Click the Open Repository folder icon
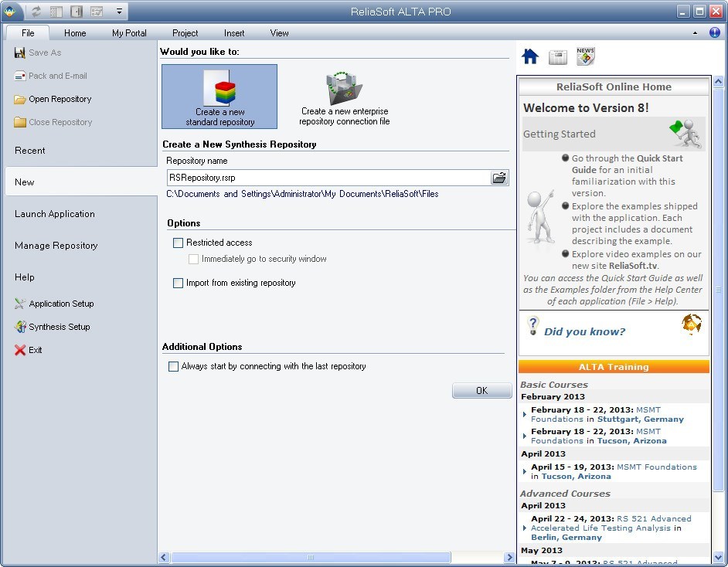 [19, 100]
